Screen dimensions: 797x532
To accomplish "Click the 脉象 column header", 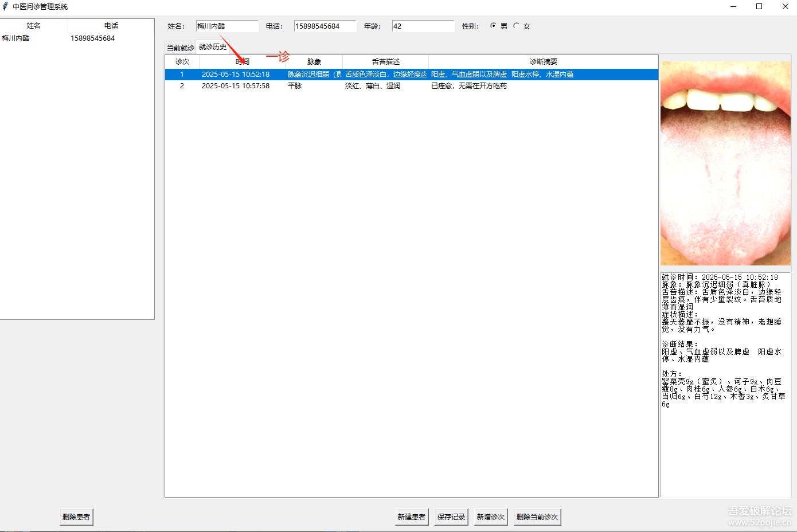I will click(x=314, y=62).
